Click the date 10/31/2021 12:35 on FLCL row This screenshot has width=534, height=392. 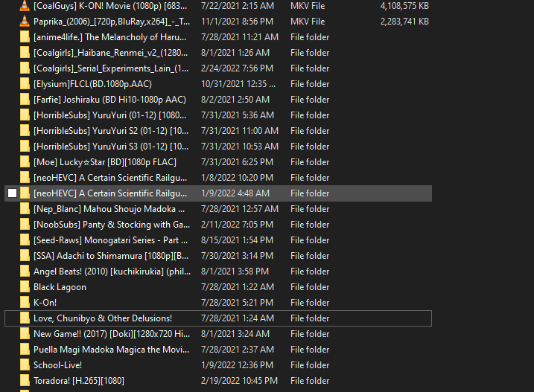pos(238,84)
